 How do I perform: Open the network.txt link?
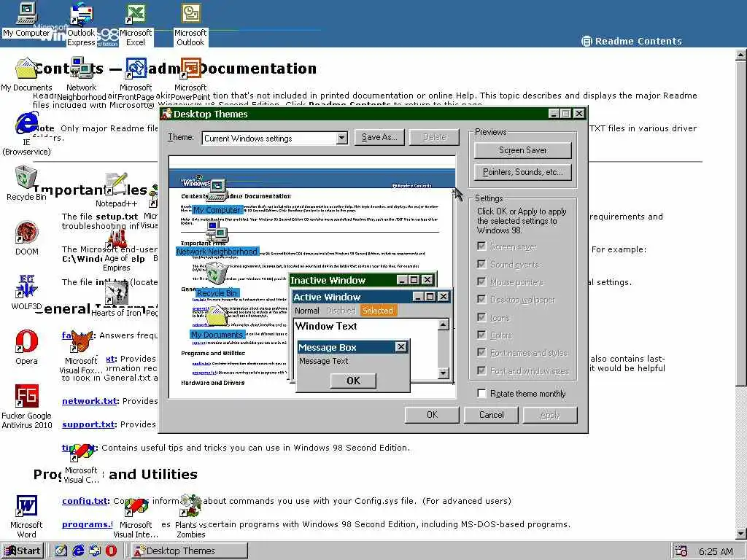(90, 401)
